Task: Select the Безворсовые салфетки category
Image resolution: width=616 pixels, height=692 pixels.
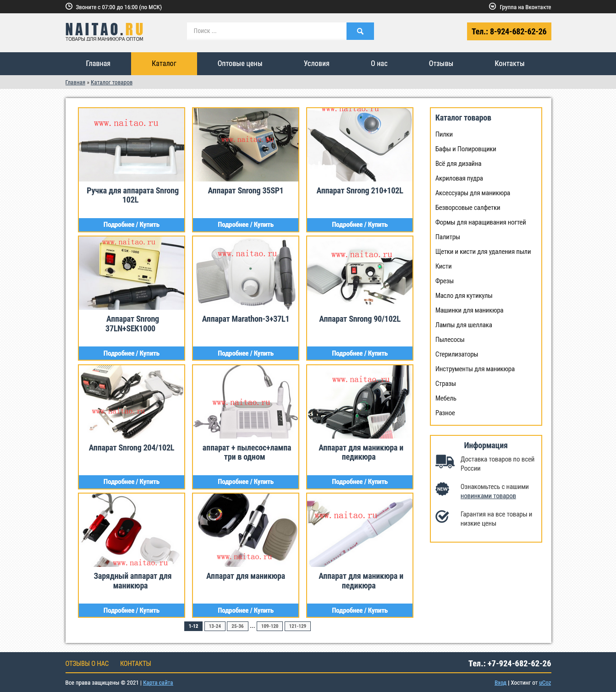Action: [468, 208]
